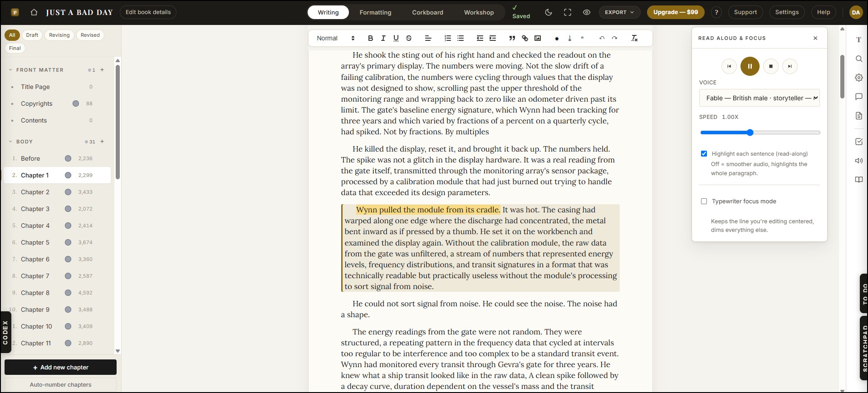Add item to FRONT MATTER section
This screenshot has width=868, height=393.
(x=102, y=69)
